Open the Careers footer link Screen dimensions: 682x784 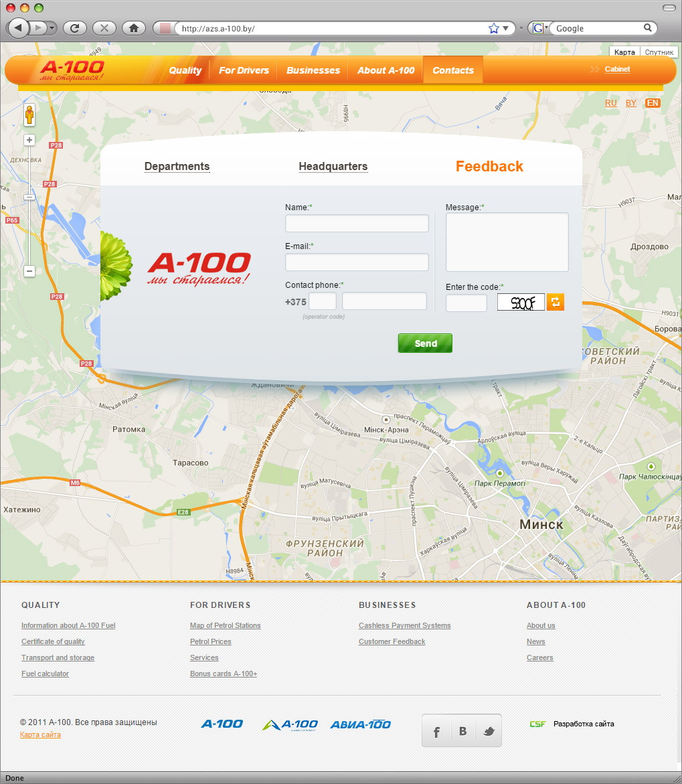point(539,657)
